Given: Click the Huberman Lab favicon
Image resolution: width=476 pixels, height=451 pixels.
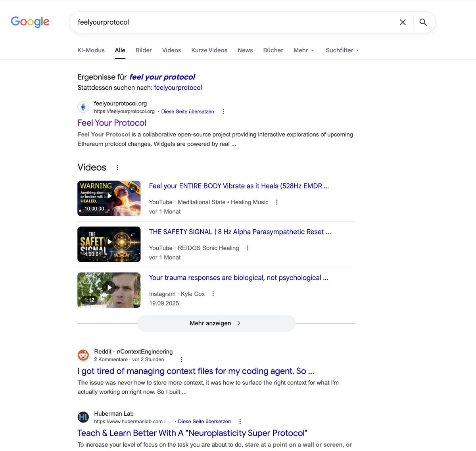Looking at the screenshot, I should pyautogui.click(x=83, y=417).
